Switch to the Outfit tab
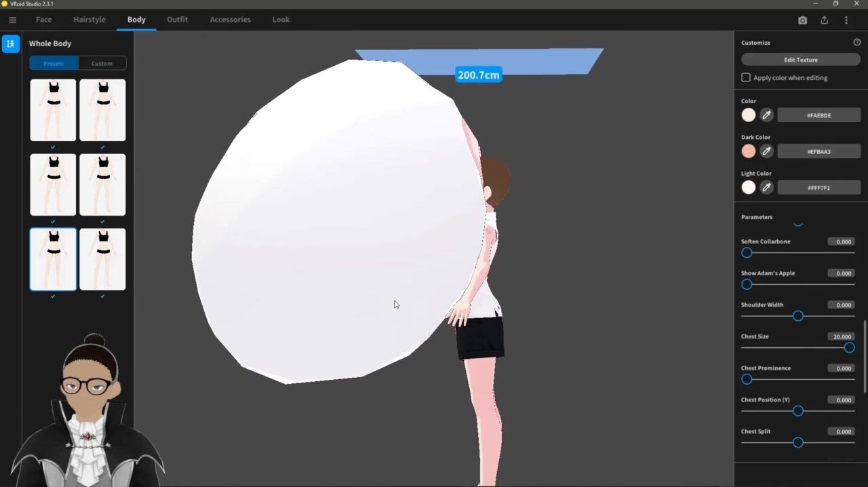The height and width of the screenshot is (487, 868). [177, 20]
